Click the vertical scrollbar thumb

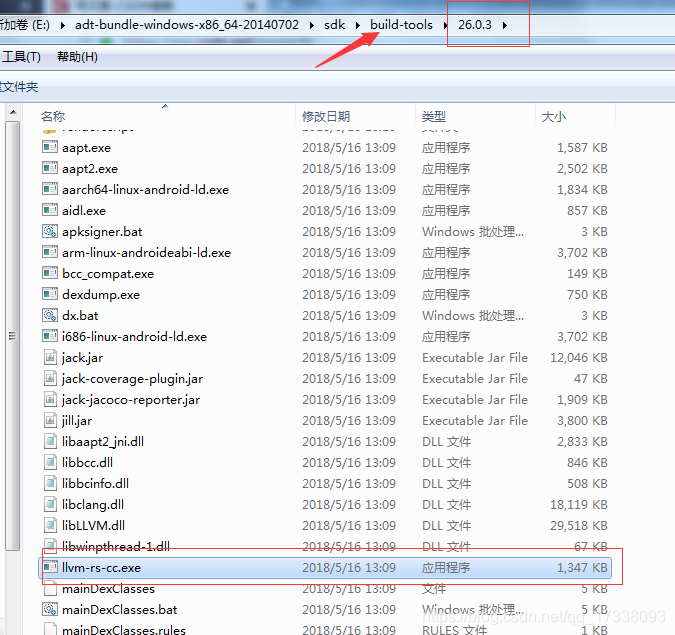[x=13, y=336]
